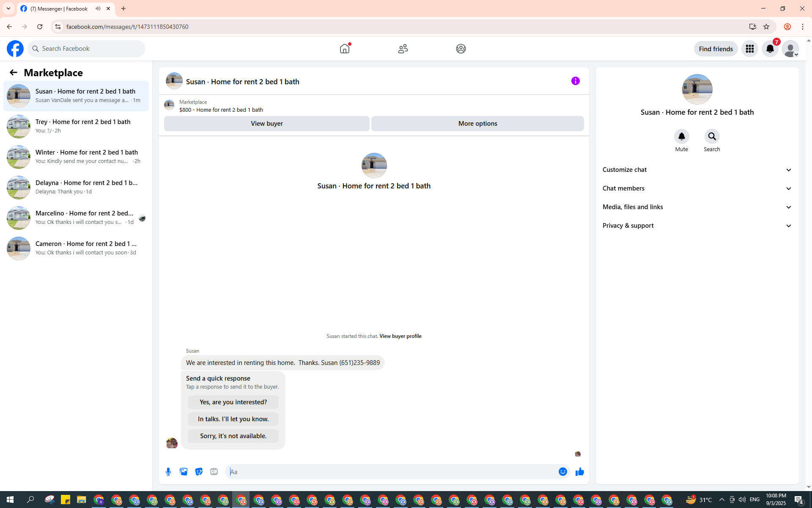Focus the Search Facebook field
The image size is (812, 508).
(86, 49)
